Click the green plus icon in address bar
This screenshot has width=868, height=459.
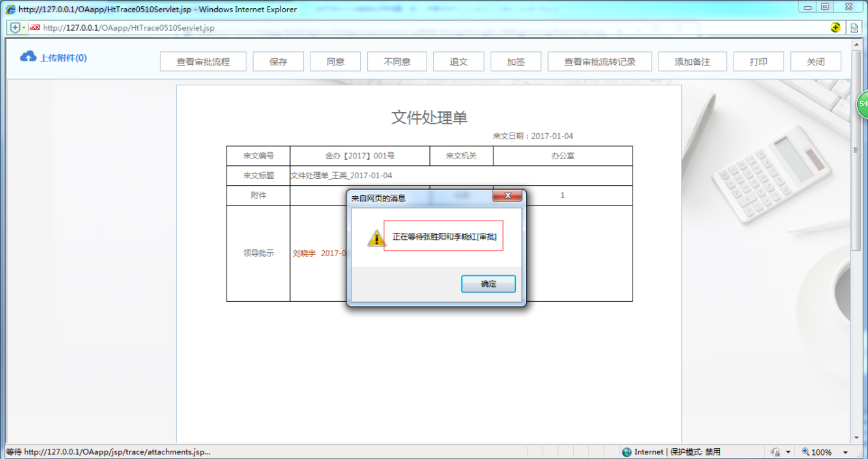tap(835, 27)
